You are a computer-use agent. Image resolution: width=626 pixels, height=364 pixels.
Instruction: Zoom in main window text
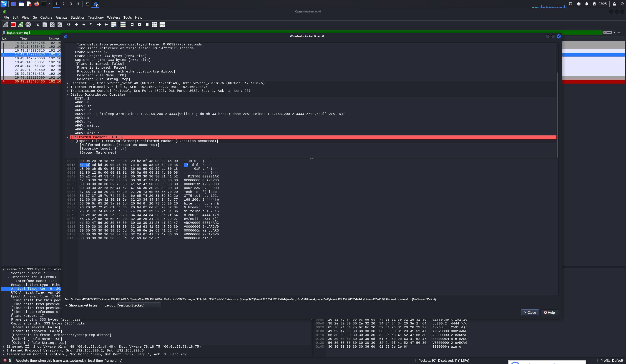(x=132, y=25)
